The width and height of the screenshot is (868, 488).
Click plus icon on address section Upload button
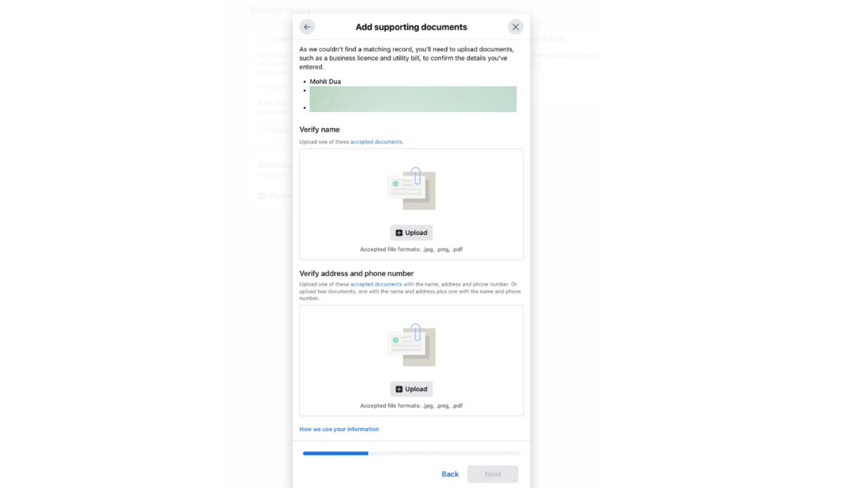(399, 389)
